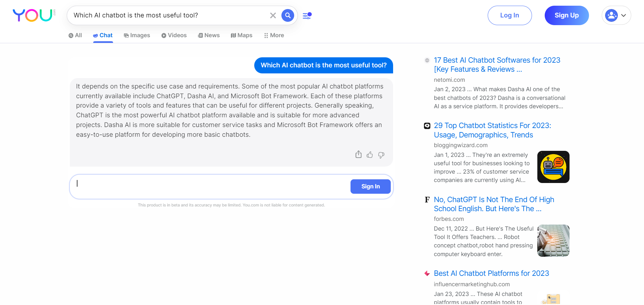644x305 pixels.
Task: Open '17 Best AI Chatbot Softwares for 2023' link
Action: [x=497, y=65]
